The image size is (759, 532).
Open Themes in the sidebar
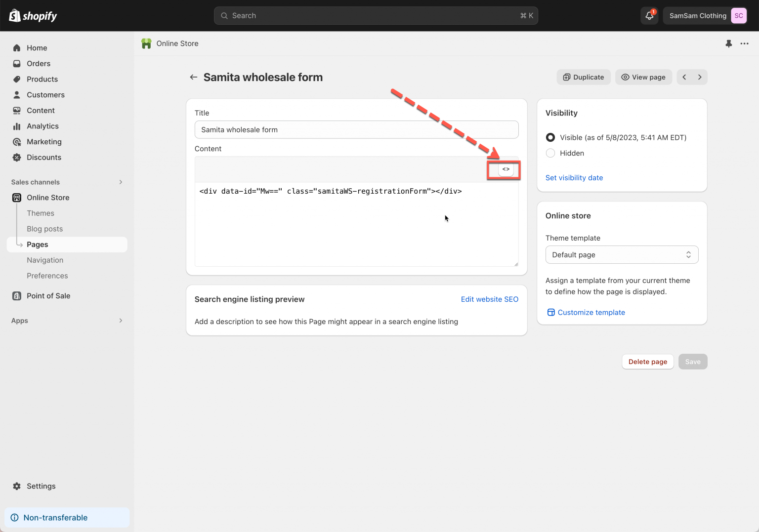(41, 213)
